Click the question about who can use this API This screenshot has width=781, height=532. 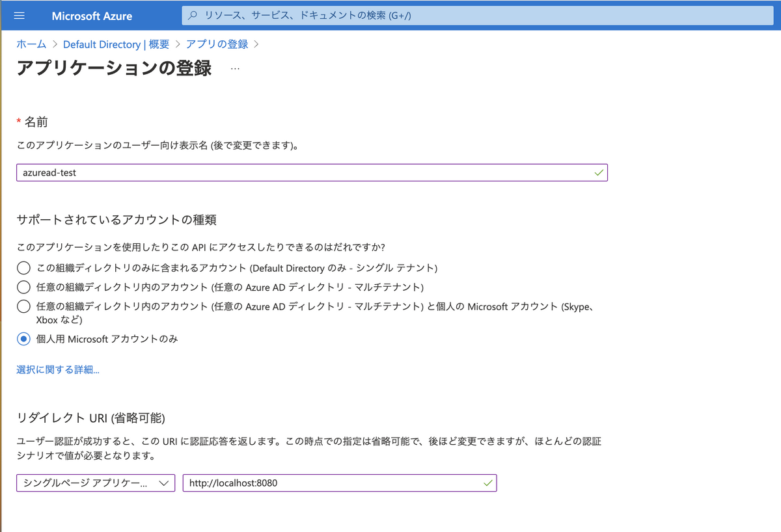click(200, 248)
